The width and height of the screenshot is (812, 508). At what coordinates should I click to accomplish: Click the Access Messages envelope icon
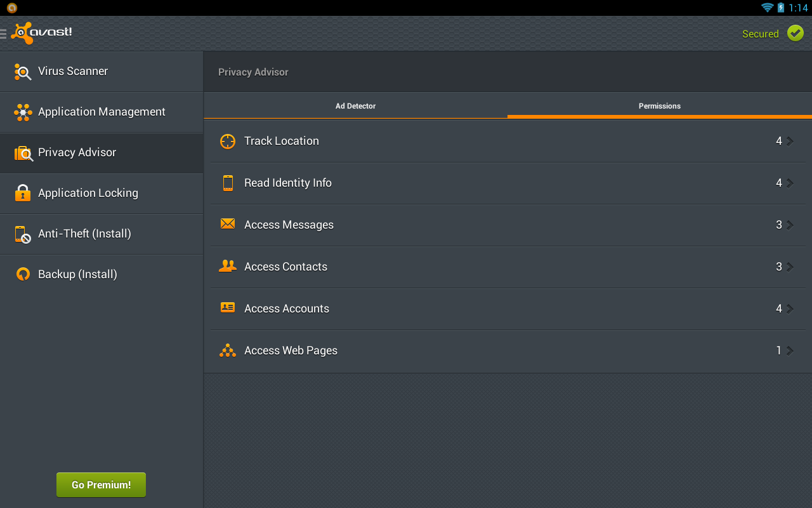(228, 224)
